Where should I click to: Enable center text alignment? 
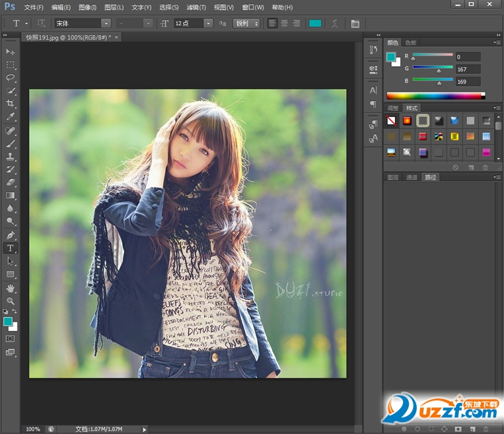coord(284,23)
